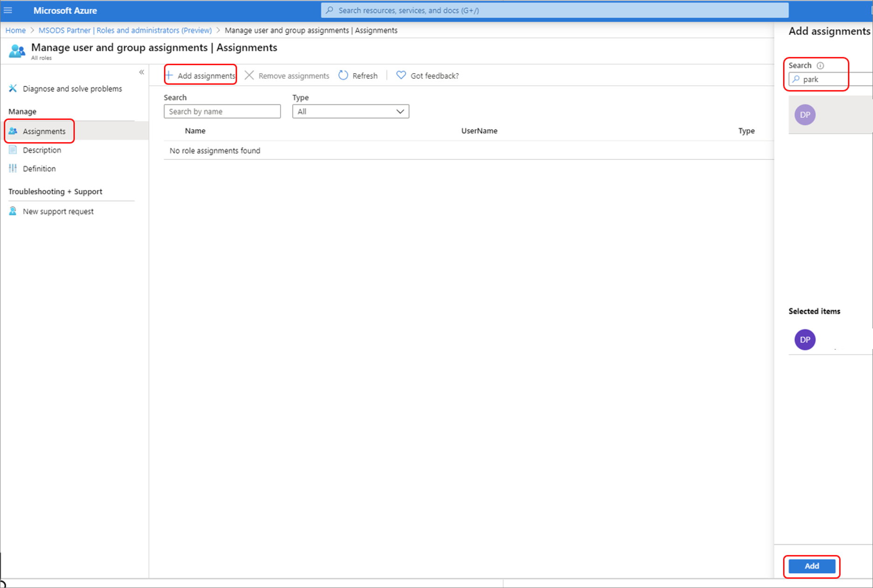873x588 pixels.
Task: Collapse the left navigation with chevrons
Action: 141,72
